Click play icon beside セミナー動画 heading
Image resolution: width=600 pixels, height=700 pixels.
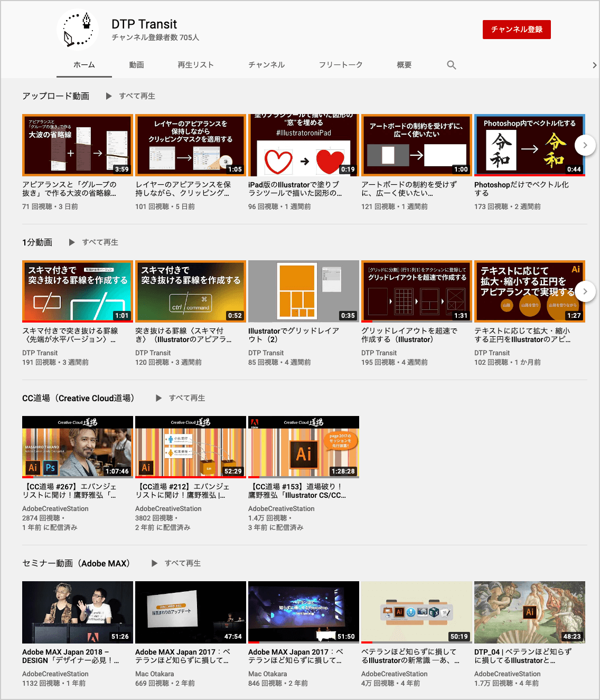(154, 563)
